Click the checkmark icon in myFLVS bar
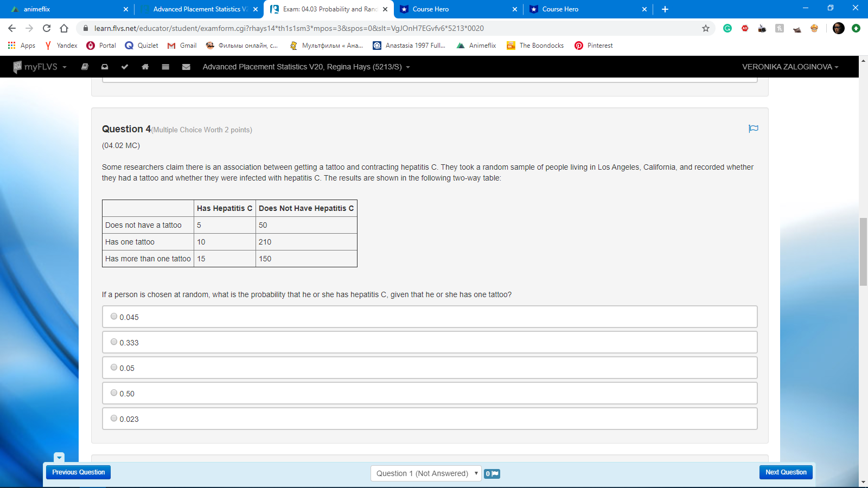Viewport: 868px width, 488px height. point(125,67)
